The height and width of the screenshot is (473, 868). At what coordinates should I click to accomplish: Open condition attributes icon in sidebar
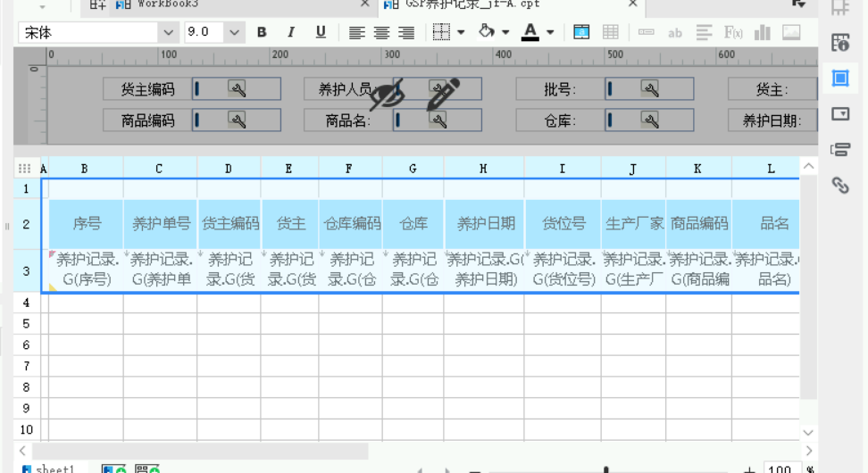pyautogui.click(x=840, y=149)
